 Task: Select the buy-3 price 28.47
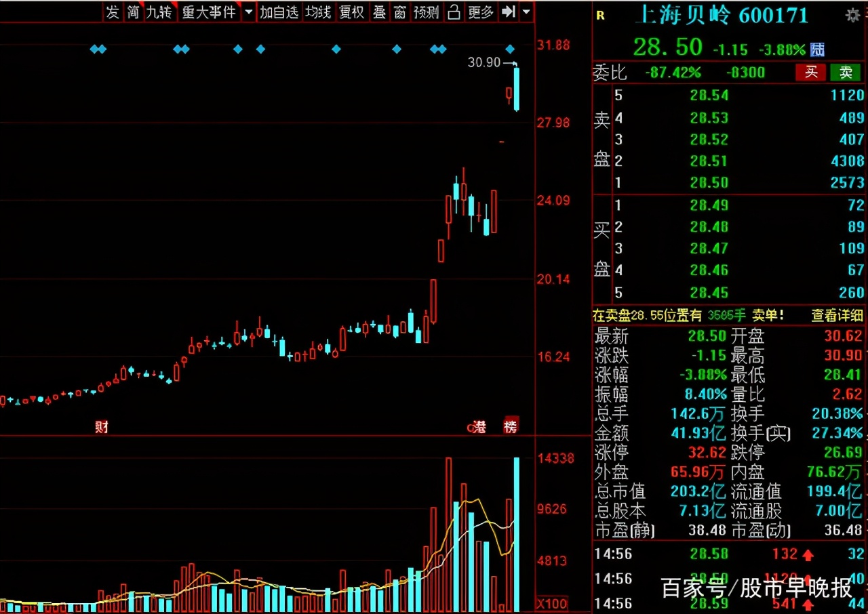(x=709, y=249)
